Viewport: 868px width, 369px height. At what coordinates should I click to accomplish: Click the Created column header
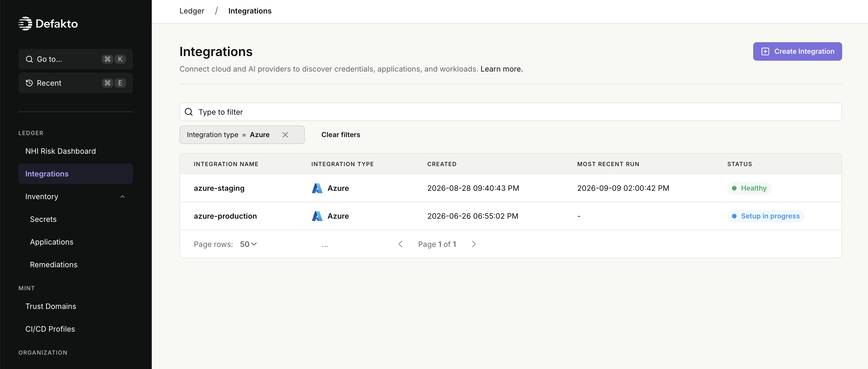[442, 164]
